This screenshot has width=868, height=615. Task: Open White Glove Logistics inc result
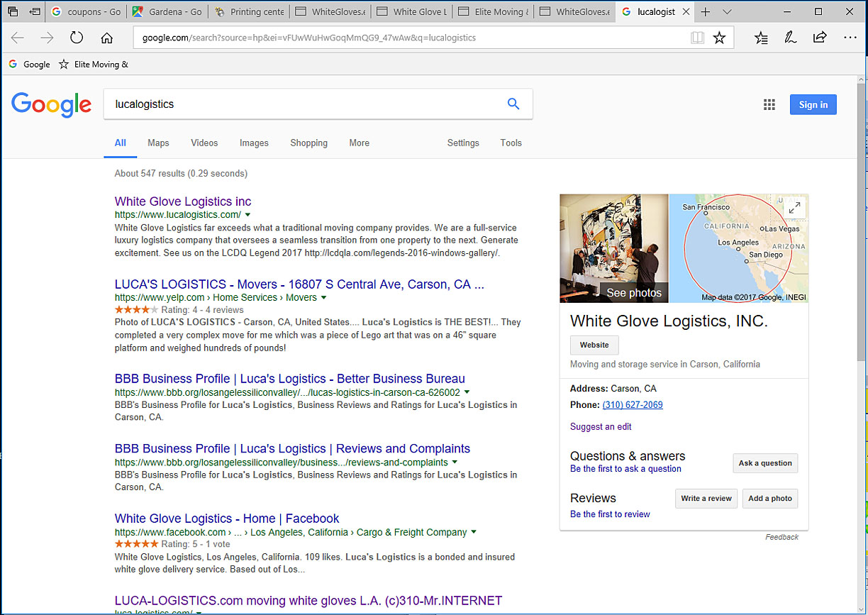point(183,201)
